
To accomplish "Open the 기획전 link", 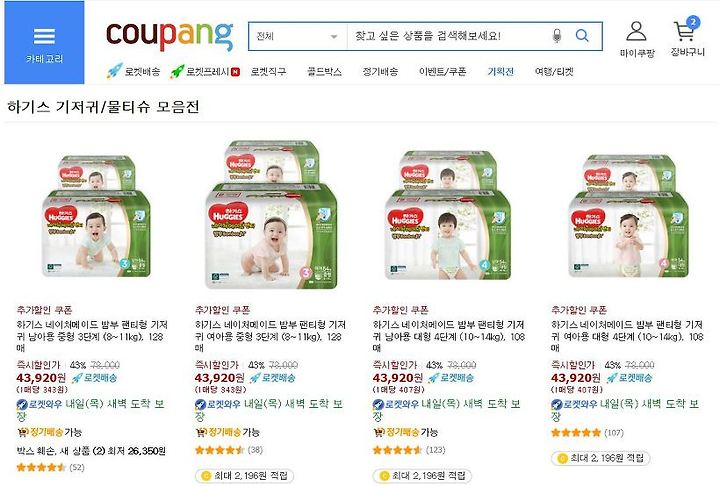I will 501,72.
